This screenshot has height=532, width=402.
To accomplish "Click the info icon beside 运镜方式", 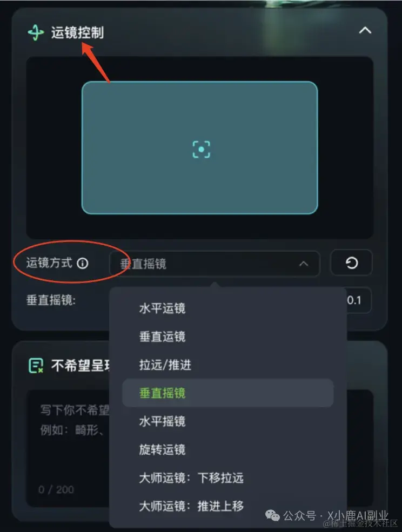I will click(x=83, y=263).
